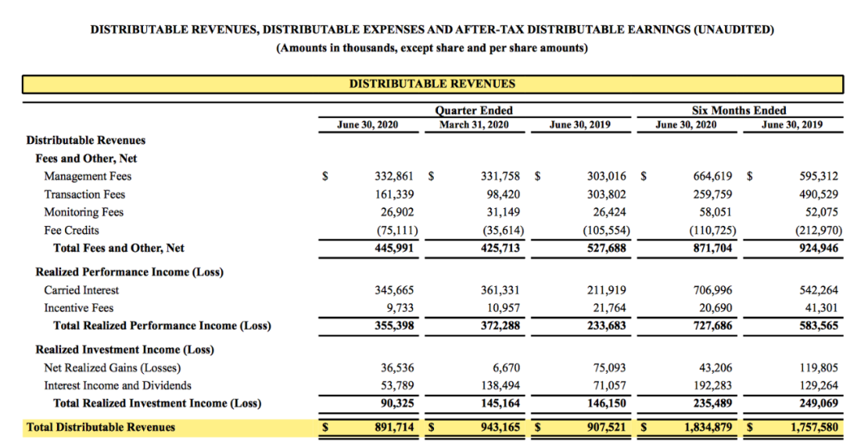Viewport: 868px width, 447px height.
Task: Select the Interest Income and Dividends label
Action: (x=118, y=386)
